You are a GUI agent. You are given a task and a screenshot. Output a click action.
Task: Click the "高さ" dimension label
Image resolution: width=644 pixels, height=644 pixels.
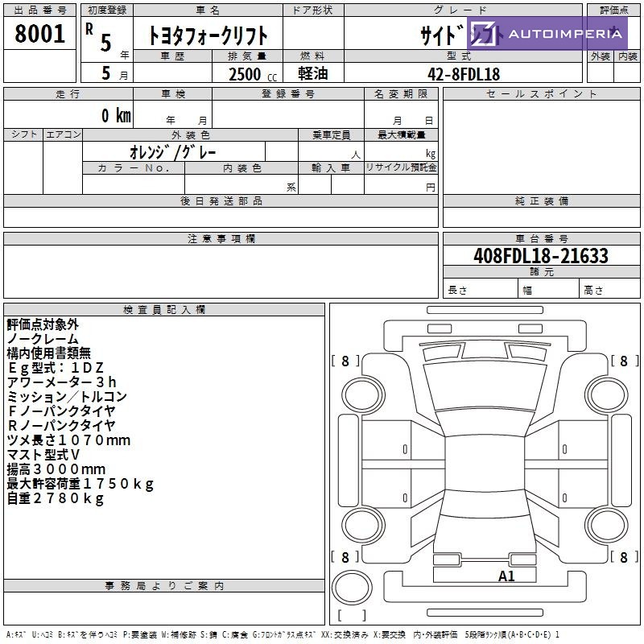coord(593,291)
